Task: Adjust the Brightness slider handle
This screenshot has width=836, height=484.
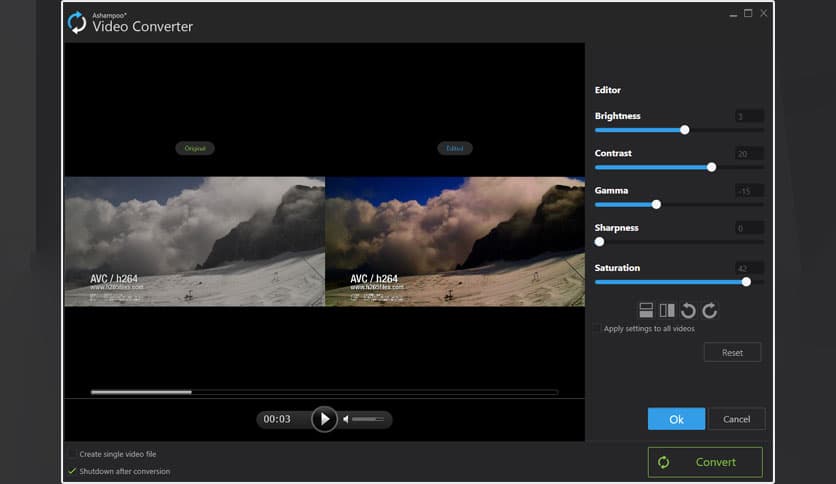Action: point(685,130)
